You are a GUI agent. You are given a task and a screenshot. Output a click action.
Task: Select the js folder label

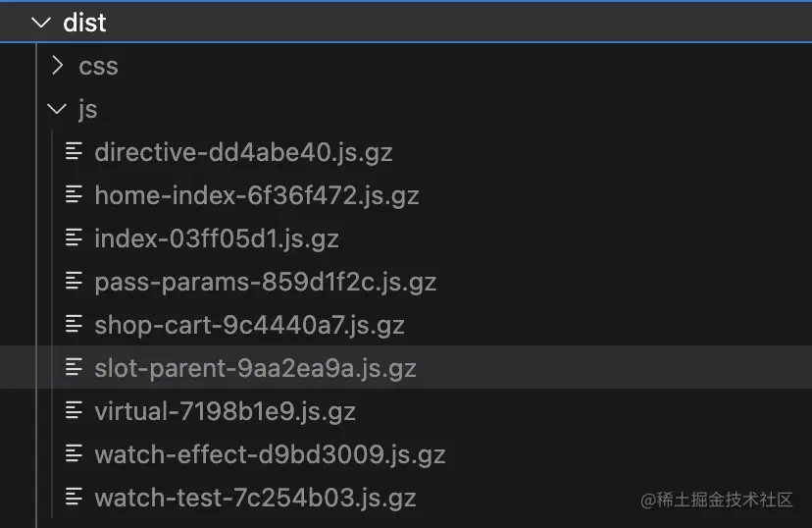[x=88, y=109]
